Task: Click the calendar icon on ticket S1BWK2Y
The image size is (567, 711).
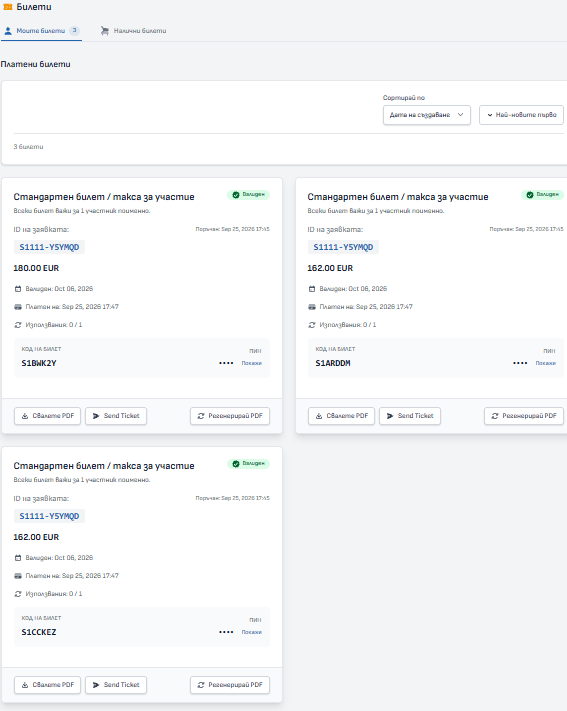Action: pos(18,289)
